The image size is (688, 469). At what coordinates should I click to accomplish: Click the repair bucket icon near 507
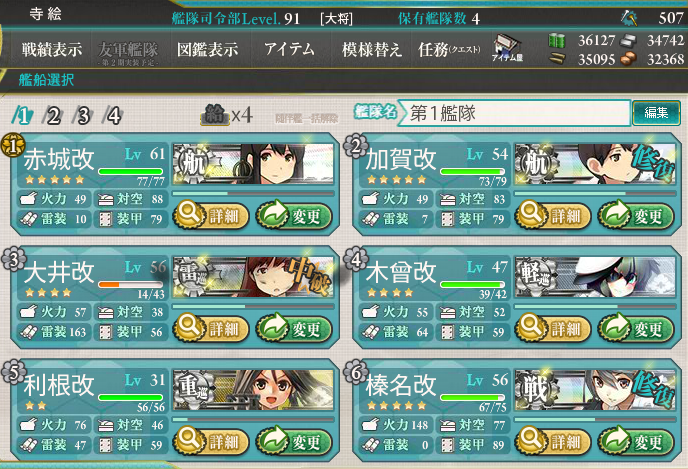(x=629, y=17)
